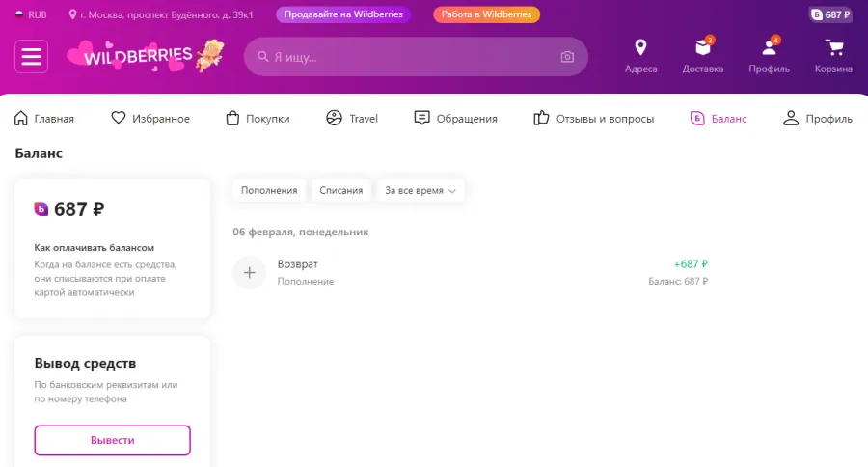Screen dimensions: 868x467
Task: Click the Корзина label text
Action: (x=833, y=69)
